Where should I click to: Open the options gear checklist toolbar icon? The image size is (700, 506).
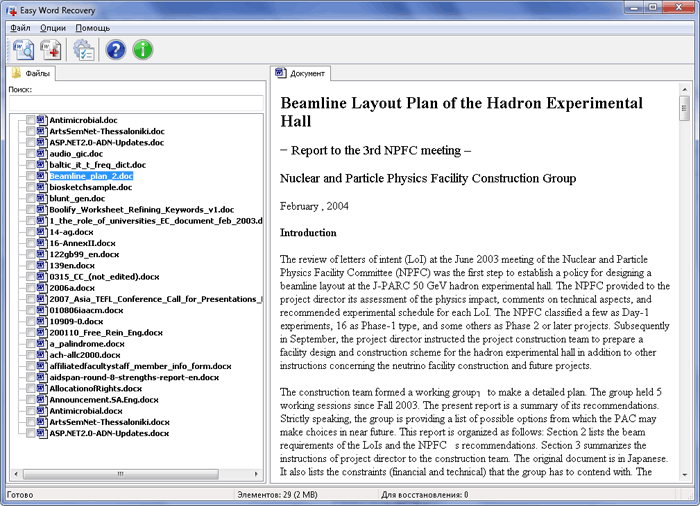[x=83, y=50]
